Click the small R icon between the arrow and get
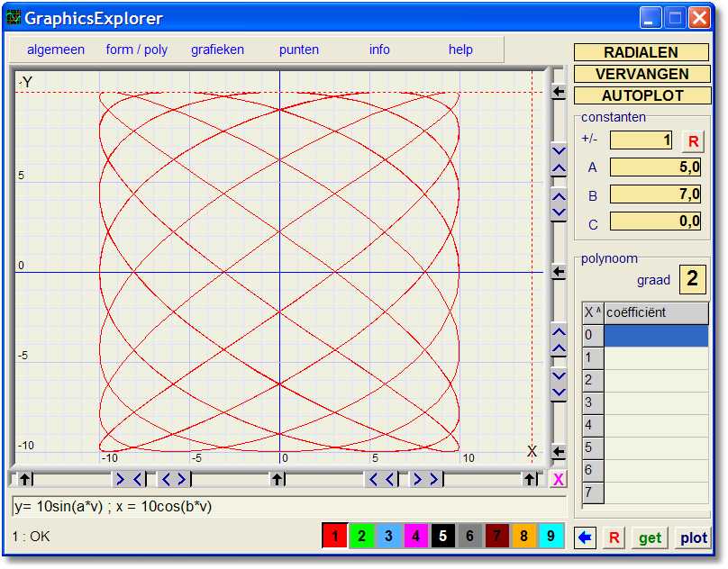This screenshot has width=728, height=569. (x=614, y=537)
